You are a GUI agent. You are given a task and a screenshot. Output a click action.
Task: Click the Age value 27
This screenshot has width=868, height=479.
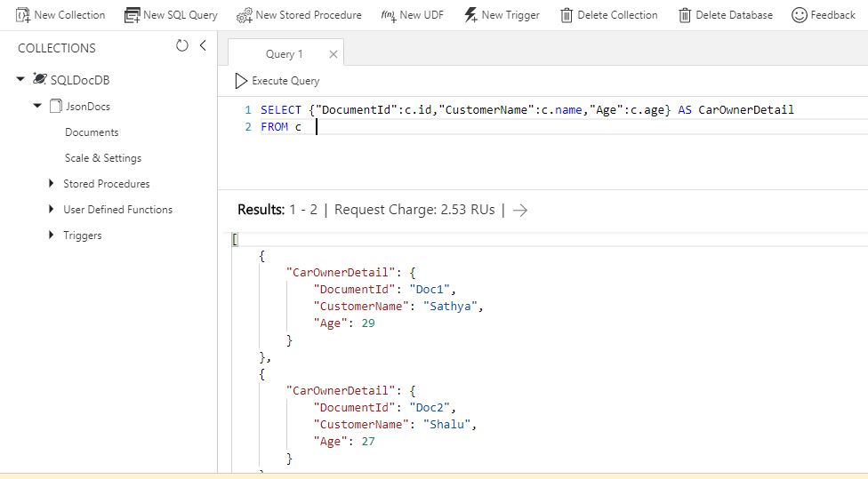368,442
